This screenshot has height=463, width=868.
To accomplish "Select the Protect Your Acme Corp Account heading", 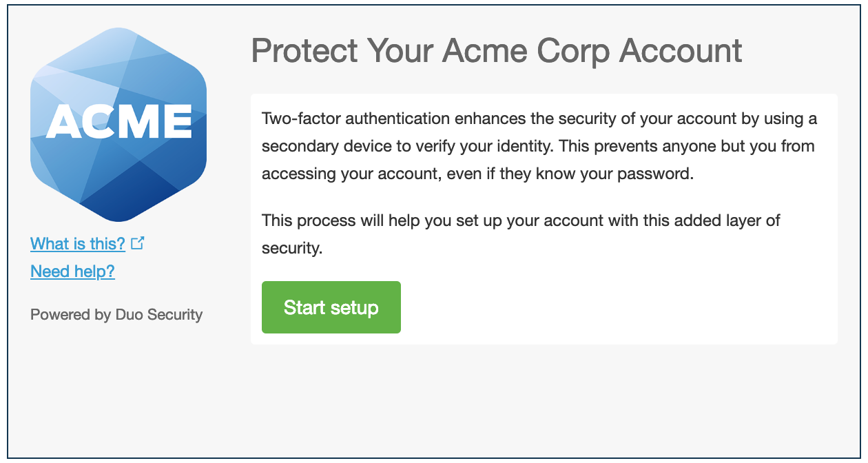I will [497, 50].
